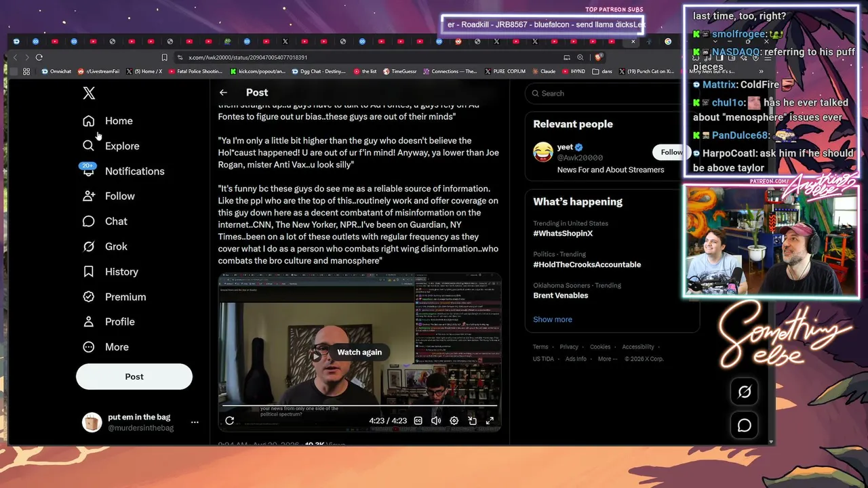Open video settings gear
Screen dimensions: 868x488
[x=454, y=420]
